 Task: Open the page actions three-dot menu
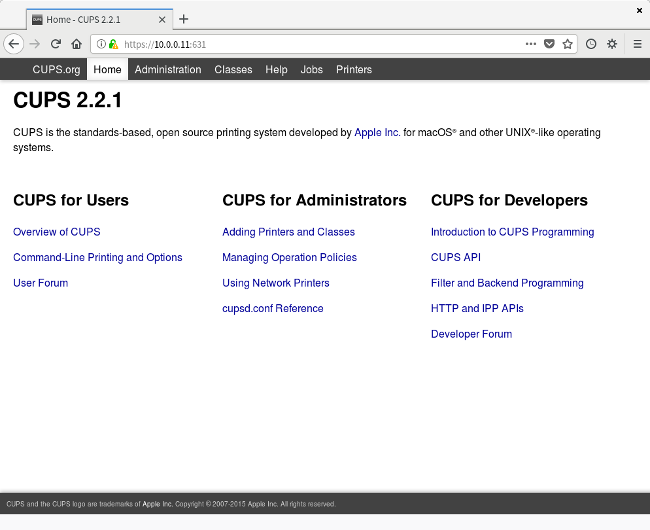[x=531, y=44]
